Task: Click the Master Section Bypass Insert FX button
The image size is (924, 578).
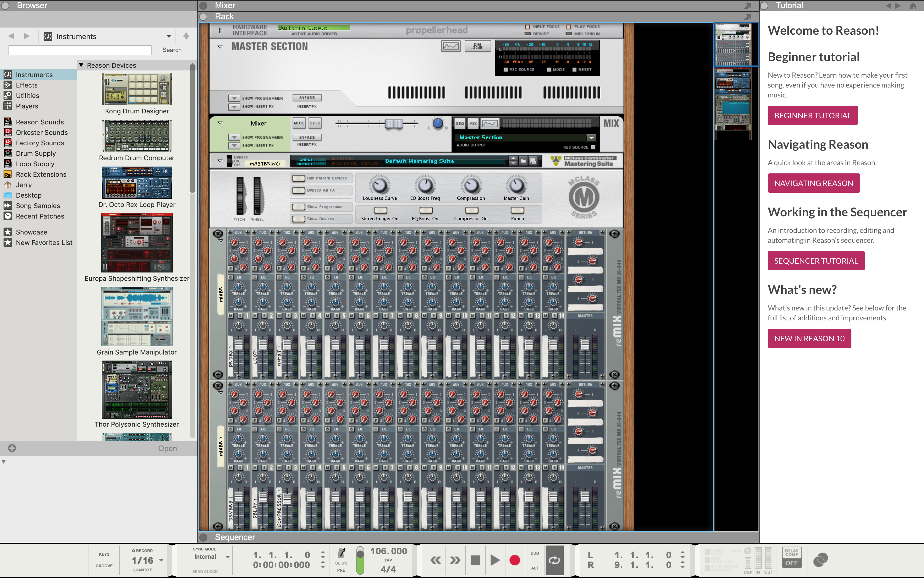Action: coord(307,98)
